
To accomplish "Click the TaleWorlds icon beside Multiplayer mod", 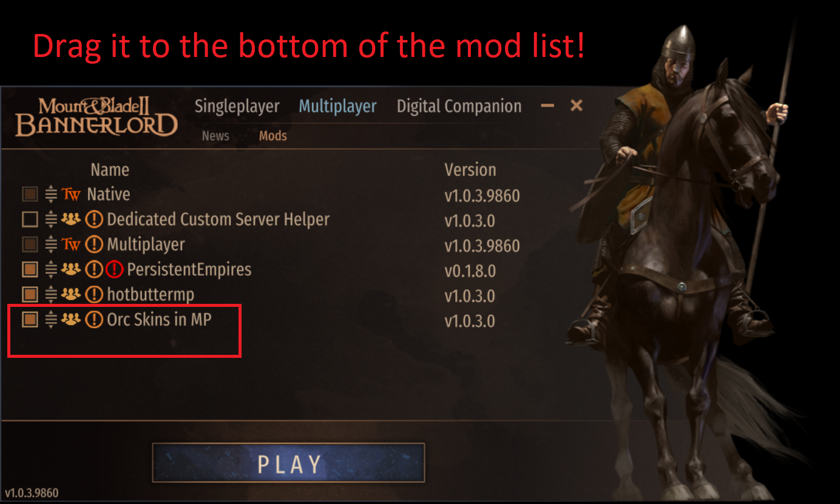I will (71, 245).
